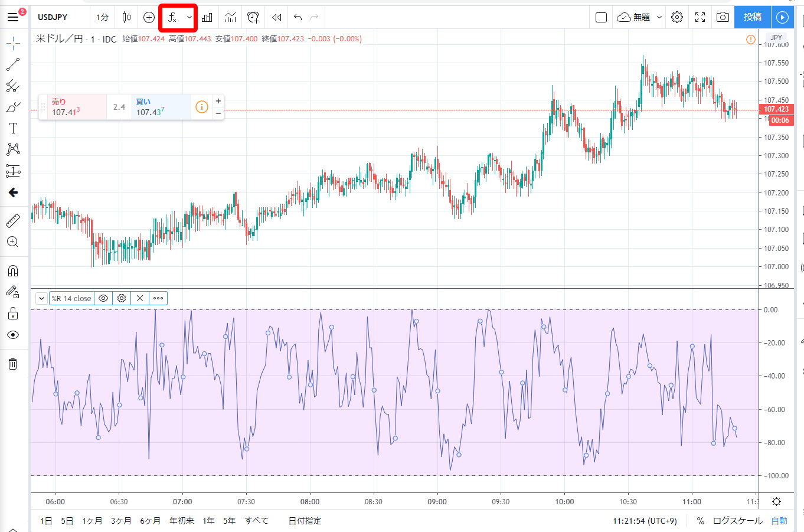Toggle lock all drawing tools
This screenshot has height=532, width=804.
click(13, 314)
